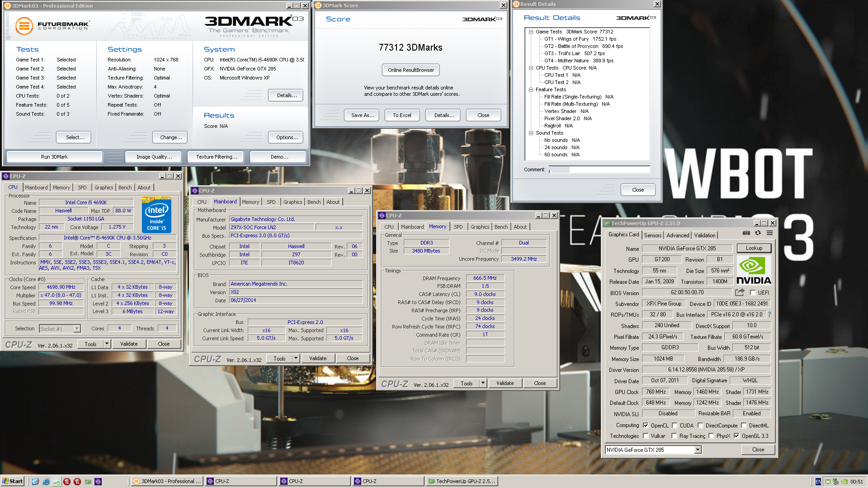Click the picture quick launch icon next to Internet Explorer
Image resolution: width=868 pixels, height=488 pixels.
(56, 482)
